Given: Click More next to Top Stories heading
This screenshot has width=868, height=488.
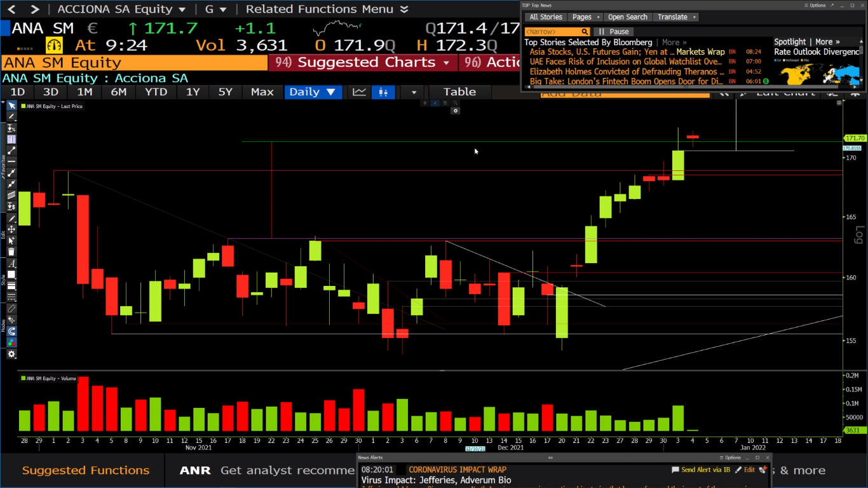Looking at the screenshot, I should pyautogui.click(x=674, y=43).
